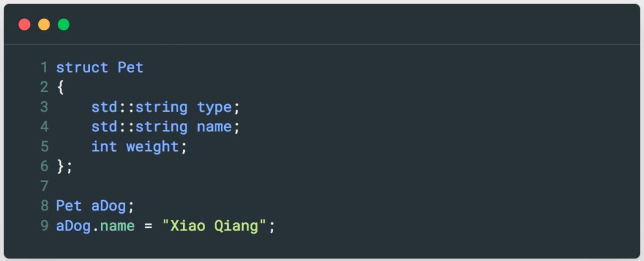Click the yellow minimize window dot
The width and height of the screenshot is (644, 261).
pyautogui.click(x=44, y=24)
